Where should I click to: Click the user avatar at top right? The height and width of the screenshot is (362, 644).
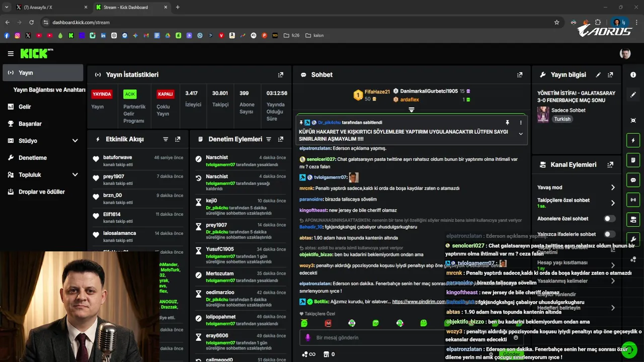(x=625, y=54)
